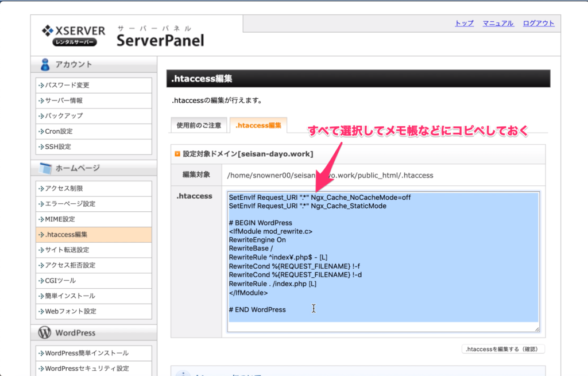Click the ログアウト link
The width and height of the screenshot is (588, 376).
pos(539,23)
